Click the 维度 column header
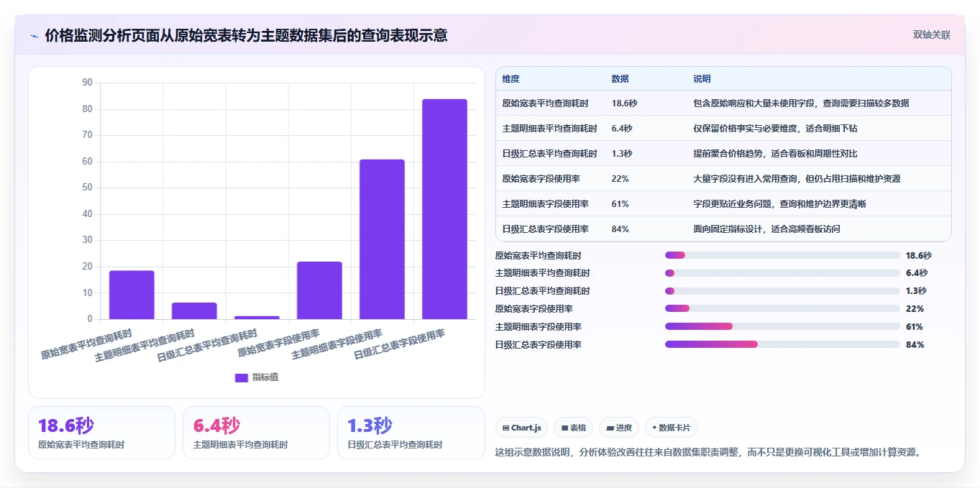 click(511, 79)
